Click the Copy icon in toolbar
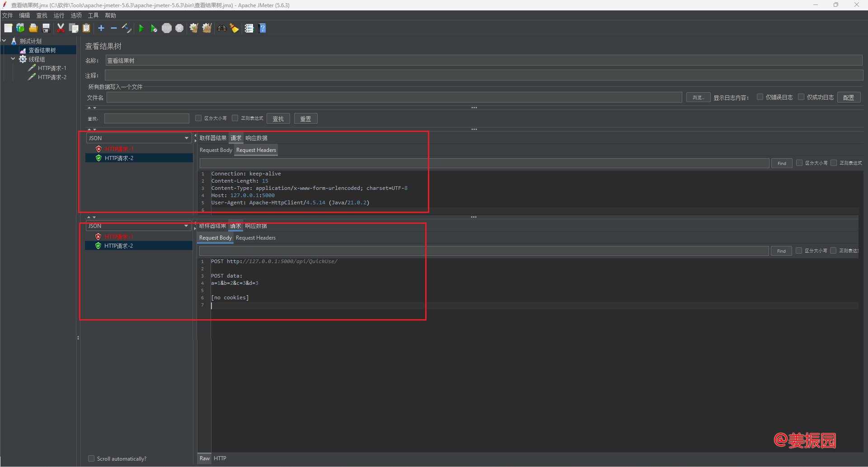The width and height of the screenshot is (868, 467). [x=74, y=28]
